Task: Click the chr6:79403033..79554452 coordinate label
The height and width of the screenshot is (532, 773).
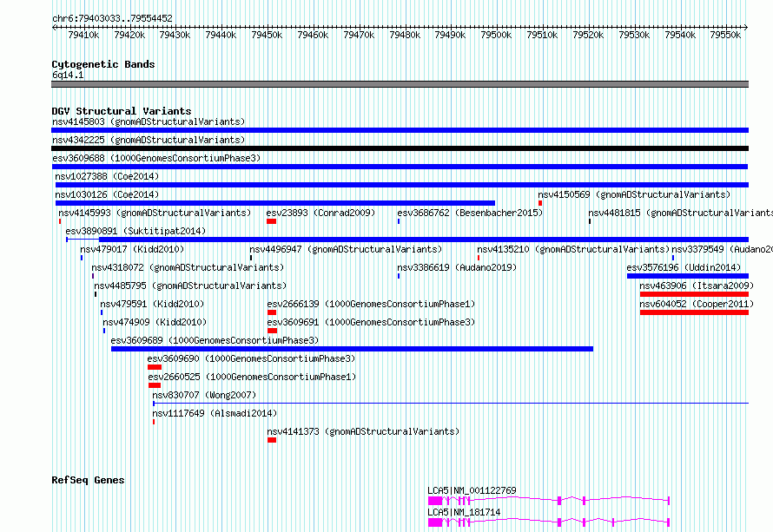Action: 112,18
